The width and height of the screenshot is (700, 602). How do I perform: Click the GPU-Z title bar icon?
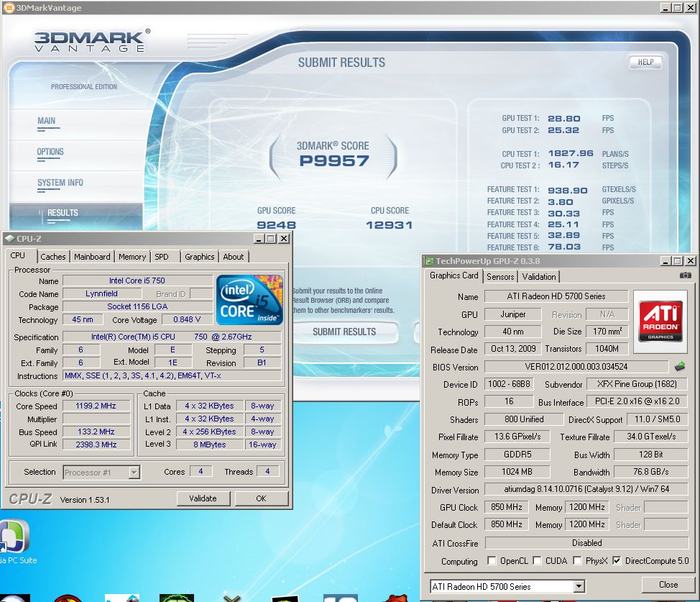(x=429, y=261)
